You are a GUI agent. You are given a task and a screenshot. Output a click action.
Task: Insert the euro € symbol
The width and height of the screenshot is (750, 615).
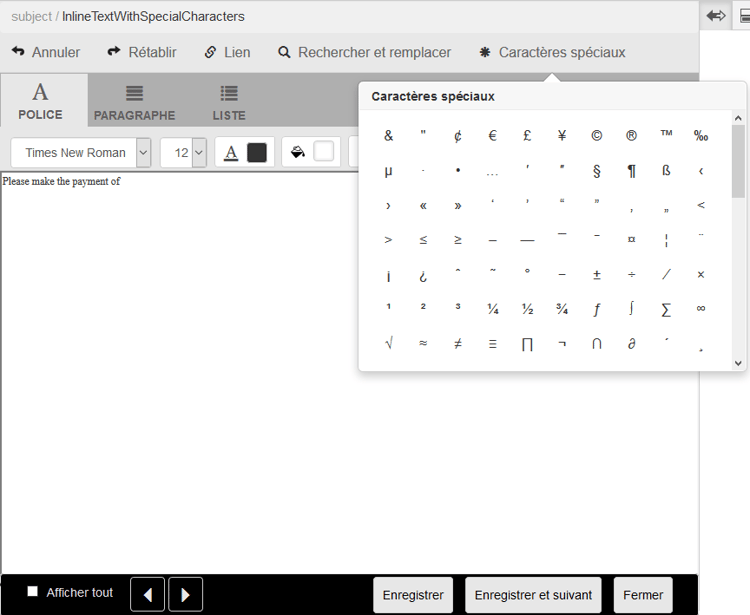point(493,136)
